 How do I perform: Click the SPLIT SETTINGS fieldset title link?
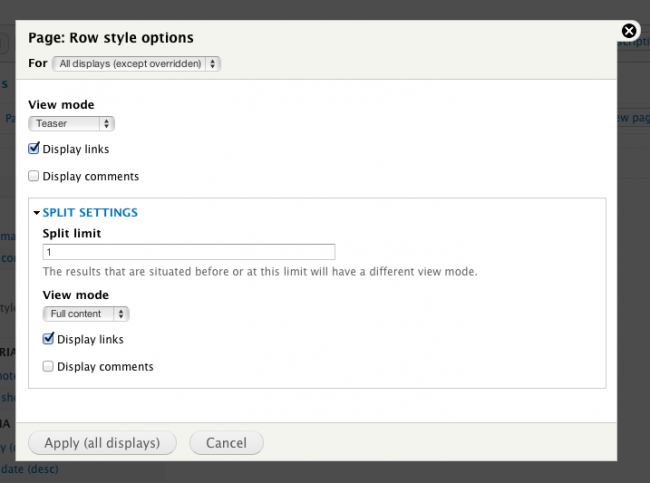click(90, 213)
